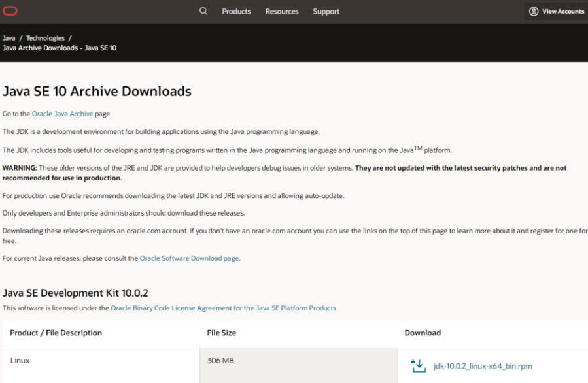Screen dimensions: 588x383
Task: Open Oracle Binary Code License Agreement link
Action: pos(223,308)
